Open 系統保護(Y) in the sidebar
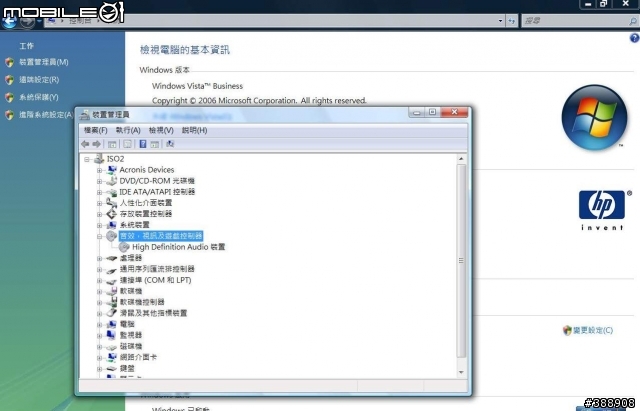This screenshot has height=411, width=640. tap(39, 97)
